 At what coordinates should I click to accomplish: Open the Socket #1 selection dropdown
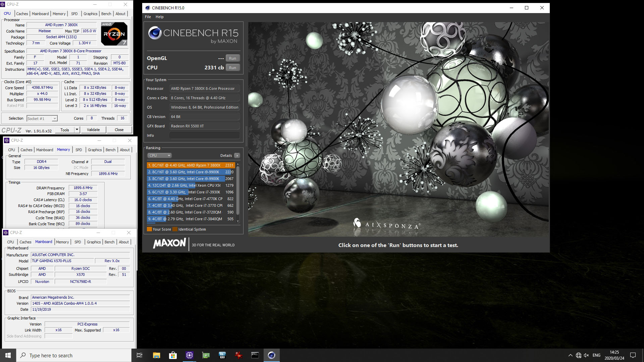pos(42,119)
